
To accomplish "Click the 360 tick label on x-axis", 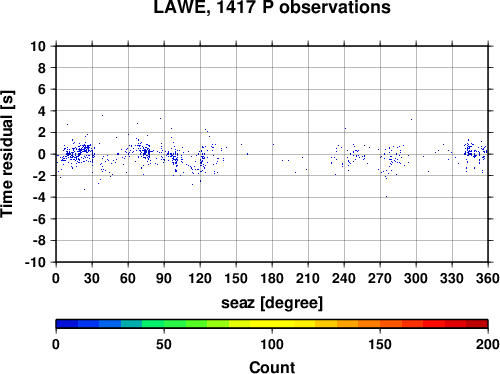I will [488, 278].
